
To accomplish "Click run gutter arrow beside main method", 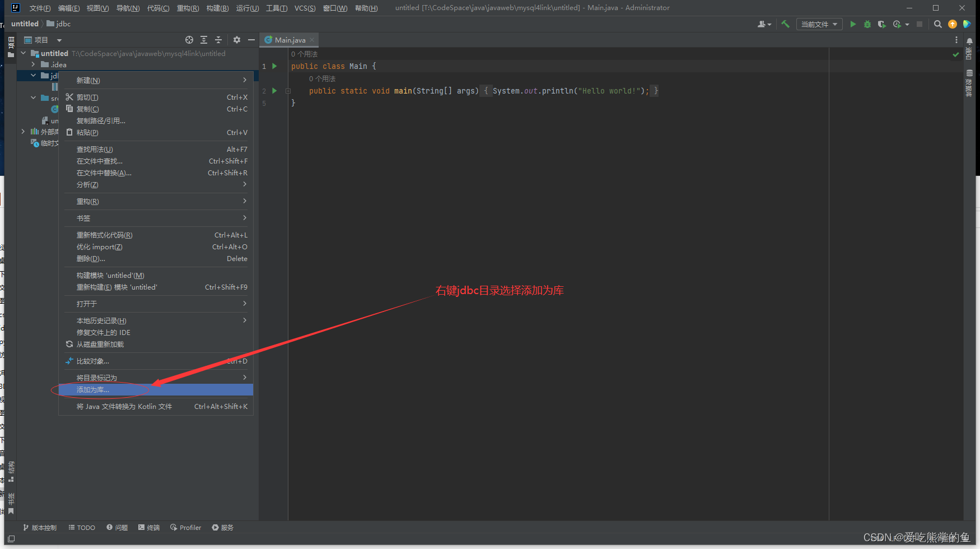I will point(274,91).
